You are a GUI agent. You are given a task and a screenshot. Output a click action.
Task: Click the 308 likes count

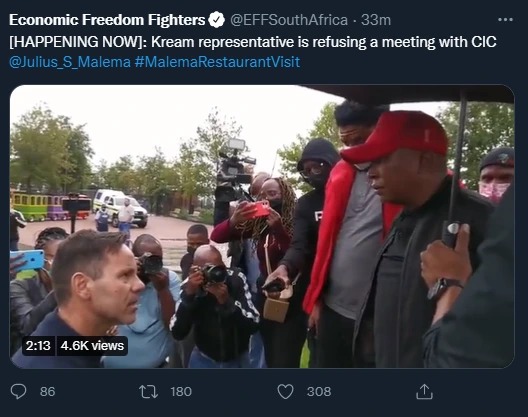coord(319,392)
